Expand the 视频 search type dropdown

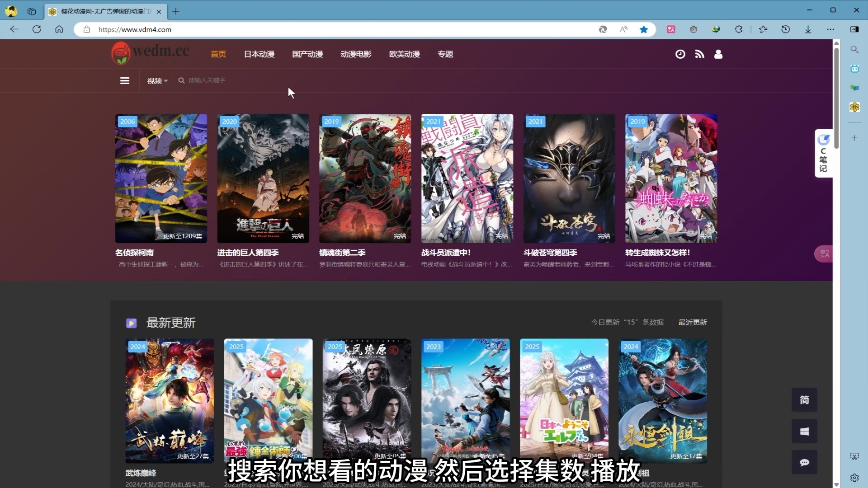(157, 80)
